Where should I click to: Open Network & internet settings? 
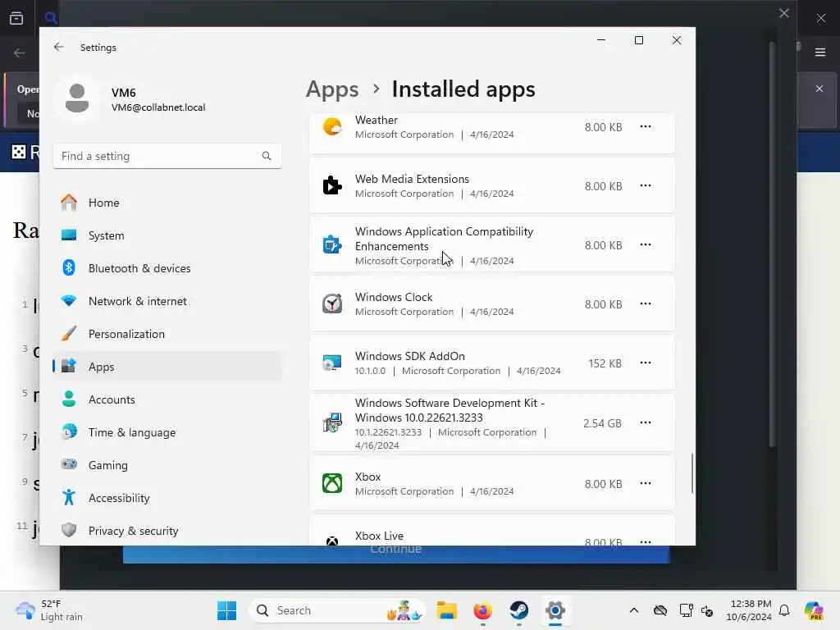tap(167, 300)
